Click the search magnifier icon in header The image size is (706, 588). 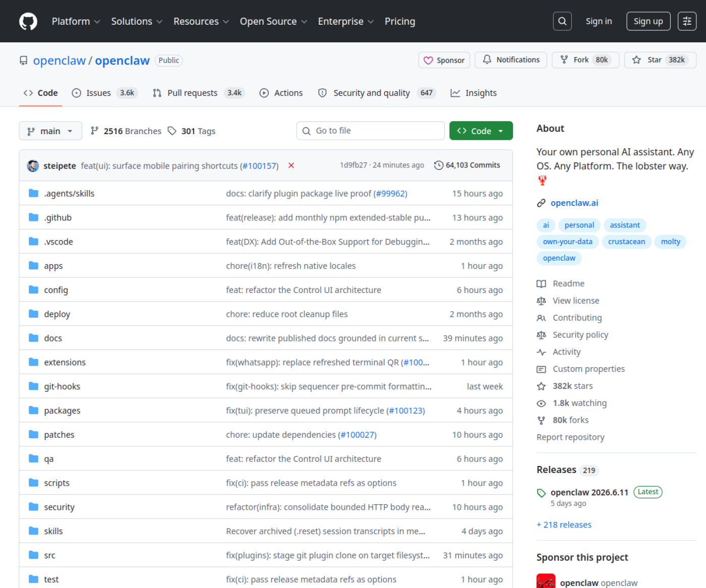pyautogui.click(x=562, y=21)
